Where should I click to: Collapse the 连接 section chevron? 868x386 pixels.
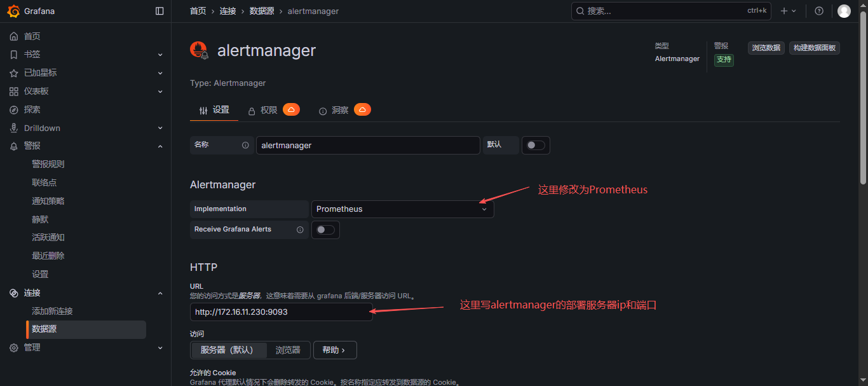point(160,293)
